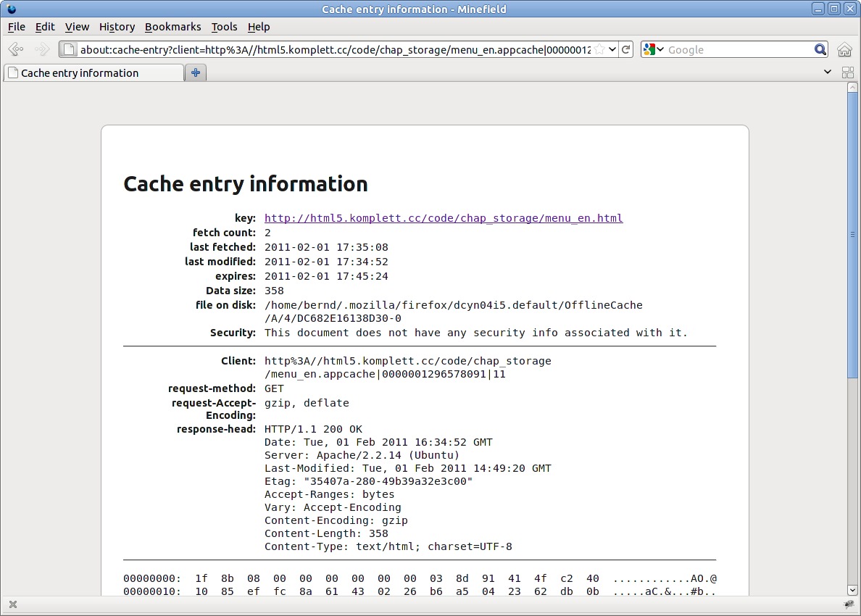Open a new tab with plus button
This screenshot has height=616, width=861.
pyautogui.click(x=196, y=72)
